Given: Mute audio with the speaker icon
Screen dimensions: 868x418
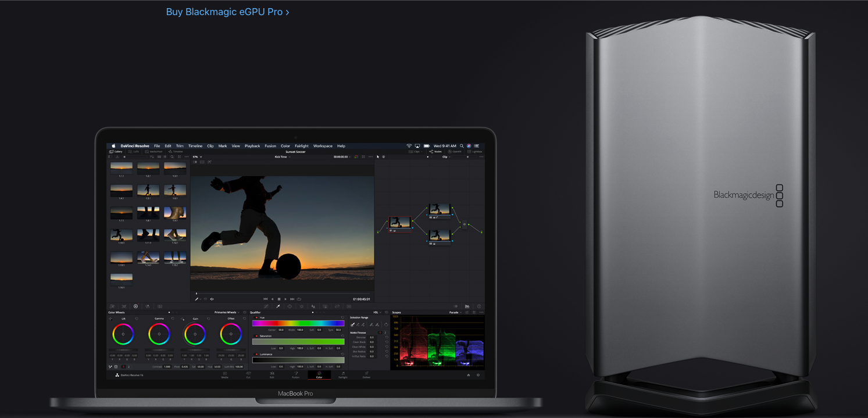Looking at the screenshot, I should (x=212, y=299).
